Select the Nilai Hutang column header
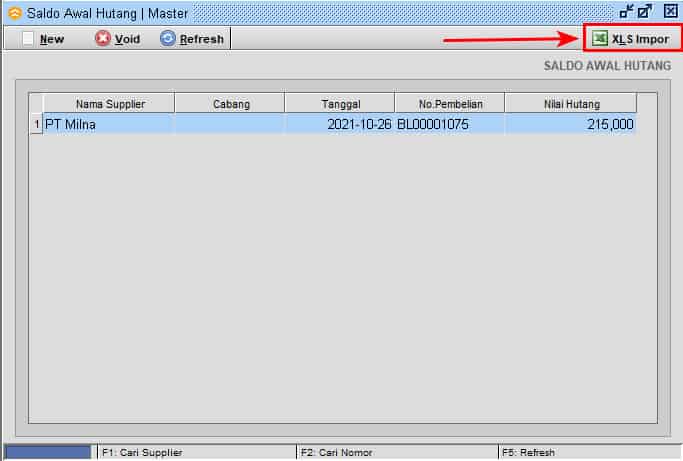This screenshot has width=683, height=461. [x=570, y=104]
